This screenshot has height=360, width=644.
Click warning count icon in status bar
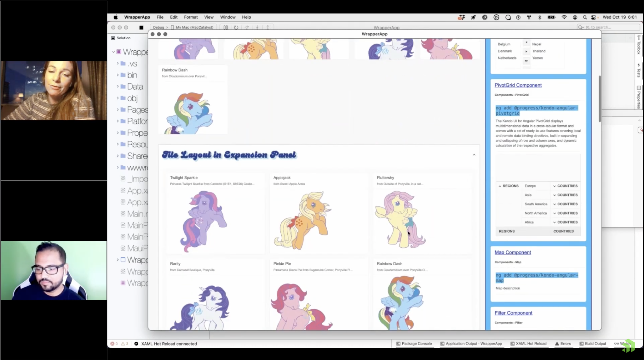point(123,344)
